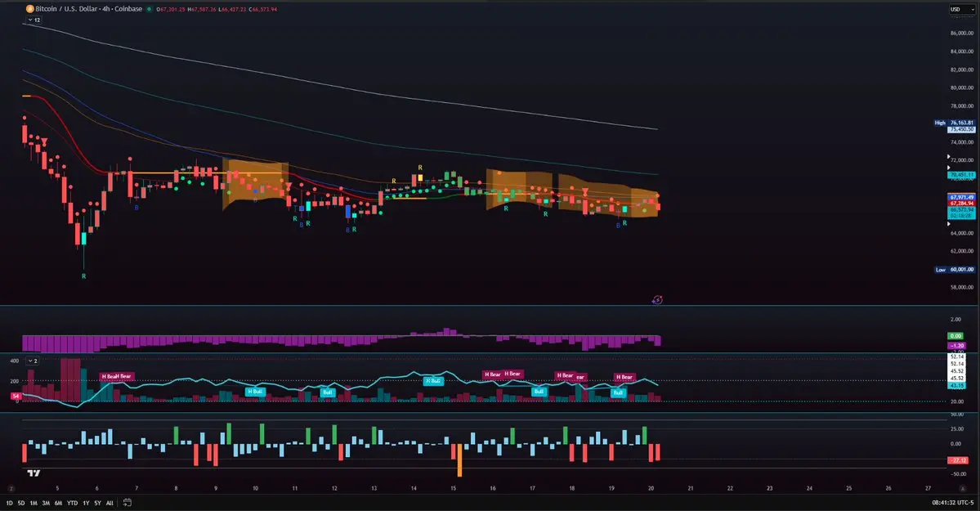Click the magenta -1.20 histogram value label
The width and height of the screenshot is (980, 511).
pos(956,345)
